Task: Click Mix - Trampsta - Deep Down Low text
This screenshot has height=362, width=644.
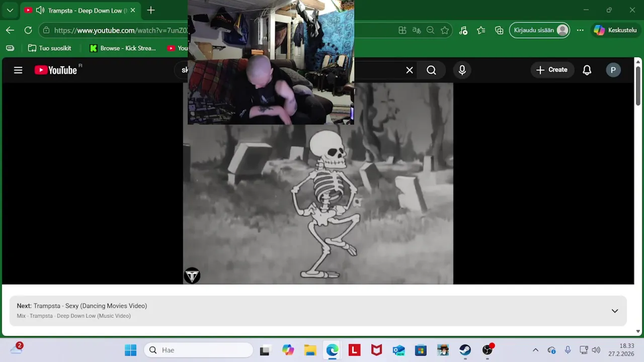Action: [x=73, y=316]
